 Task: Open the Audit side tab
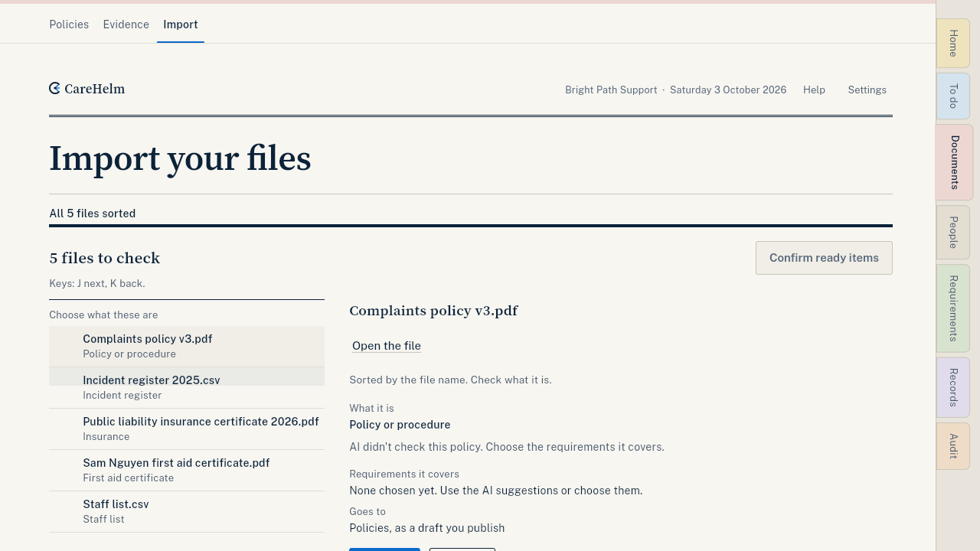pos(953,446)
